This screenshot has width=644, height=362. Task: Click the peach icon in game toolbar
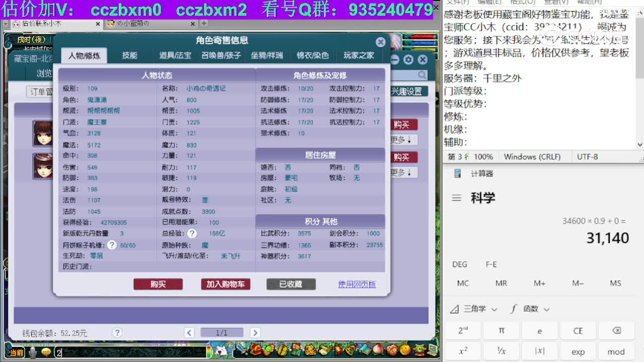377,349
